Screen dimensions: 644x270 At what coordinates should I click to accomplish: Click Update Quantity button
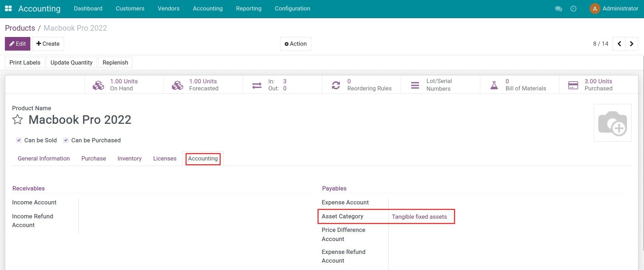(x=71, y=63)
